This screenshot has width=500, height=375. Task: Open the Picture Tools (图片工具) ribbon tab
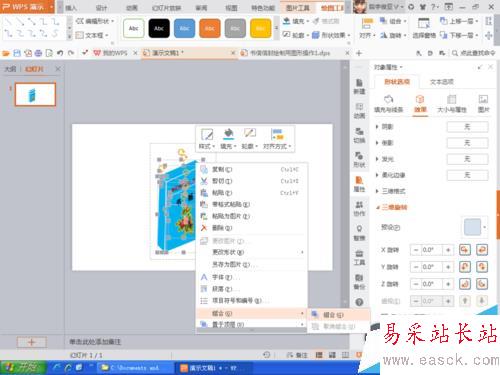coord(298,8)
